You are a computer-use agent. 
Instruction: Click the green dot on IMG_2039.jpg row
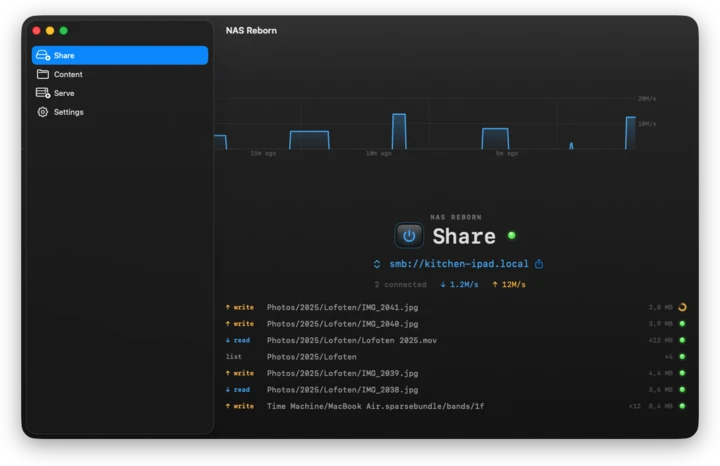682,373
